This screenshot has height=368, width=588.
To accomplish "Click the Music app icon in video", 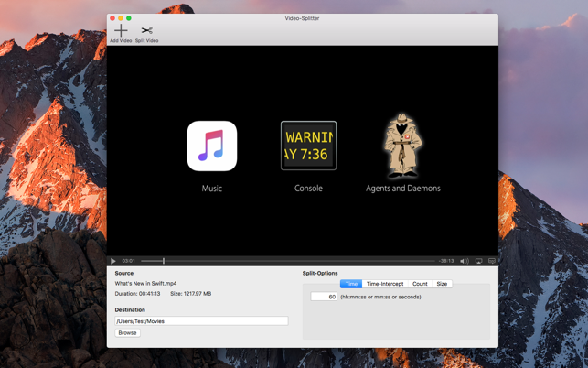I will coord(212,146).
